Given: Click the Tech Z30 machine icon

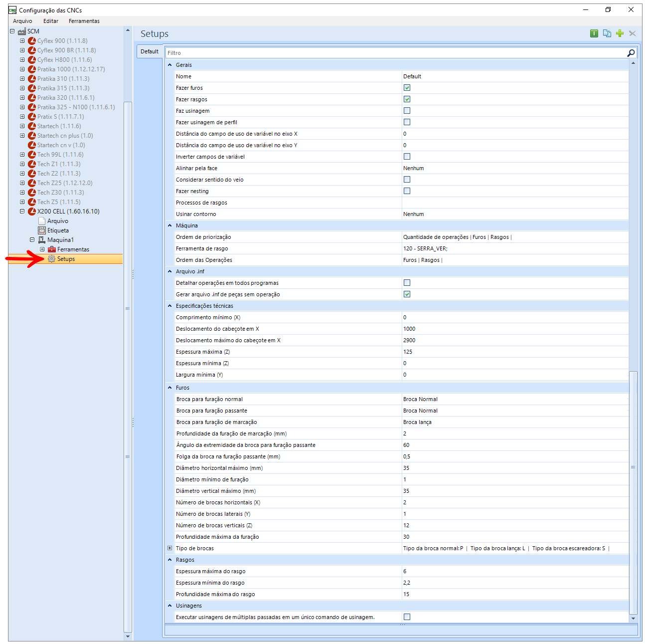Looking at the screenshot, I should pyautogui.click(x=32, y=193).
